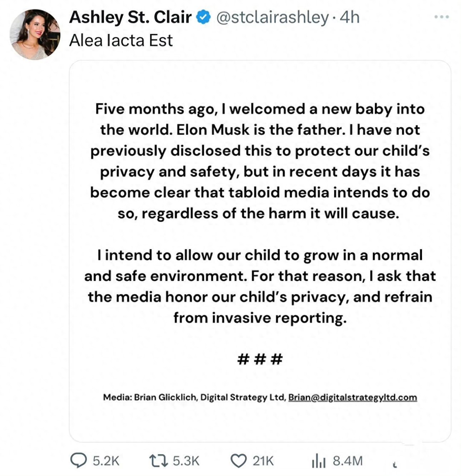Click the 8.4M views count
Image resolution: width=461 pixels, height=476 pixels.
348,461
